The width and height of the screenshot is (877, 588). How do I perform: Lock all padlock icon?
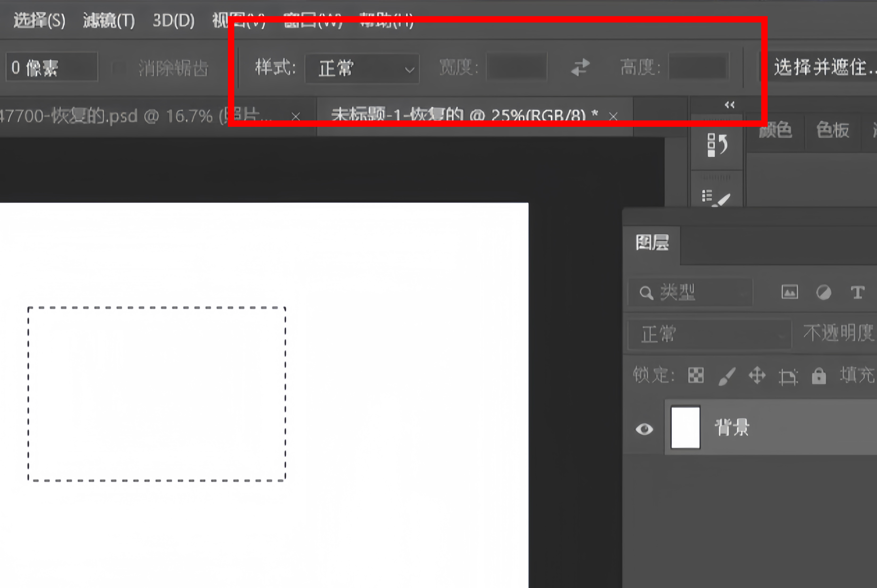pyautogui.click(x=819, y=376)
